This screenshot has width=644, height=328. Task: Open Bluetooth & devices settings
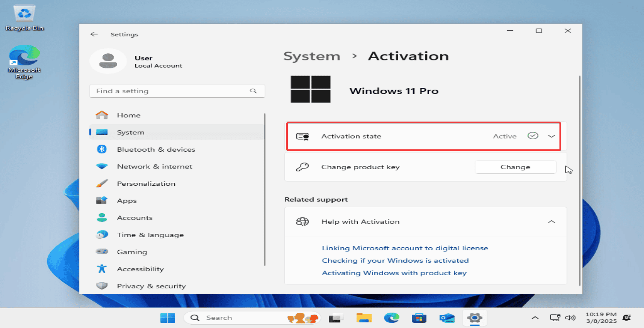tap(156, 149)
